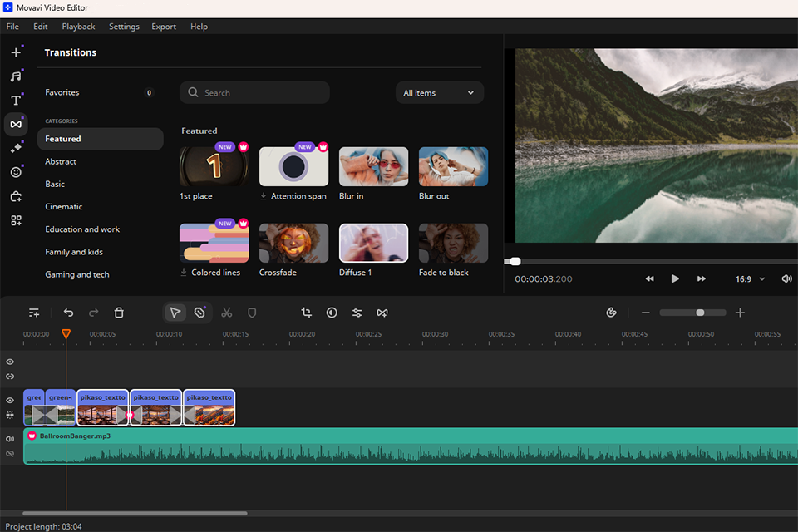
Task: Redo the last action
Action: 94,313
